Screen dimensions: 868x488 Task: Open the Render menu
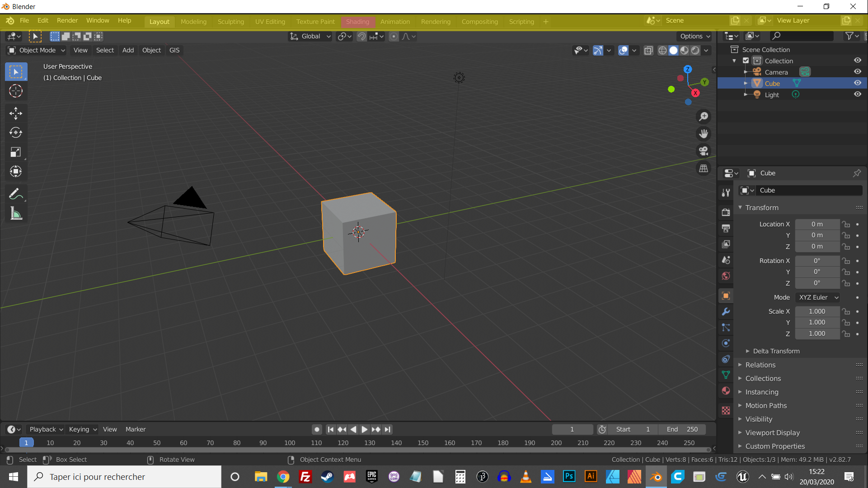[67, 20]
